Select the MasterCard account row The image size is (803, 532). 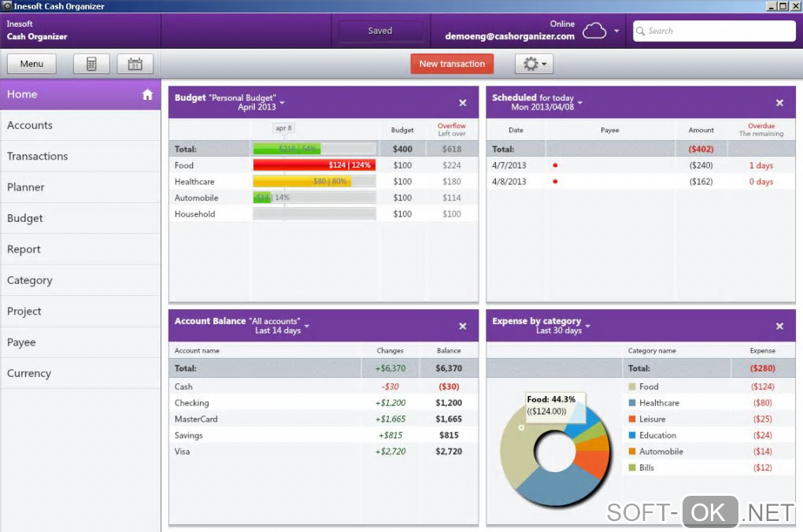click(x=323, y=419)
